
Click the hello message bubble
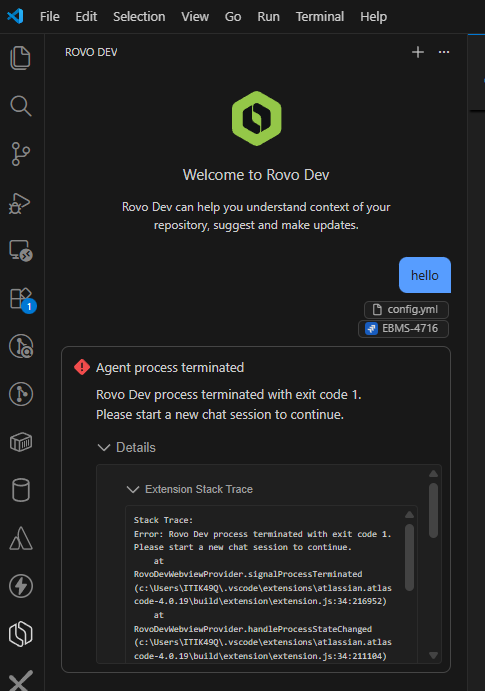coord(425,275)
